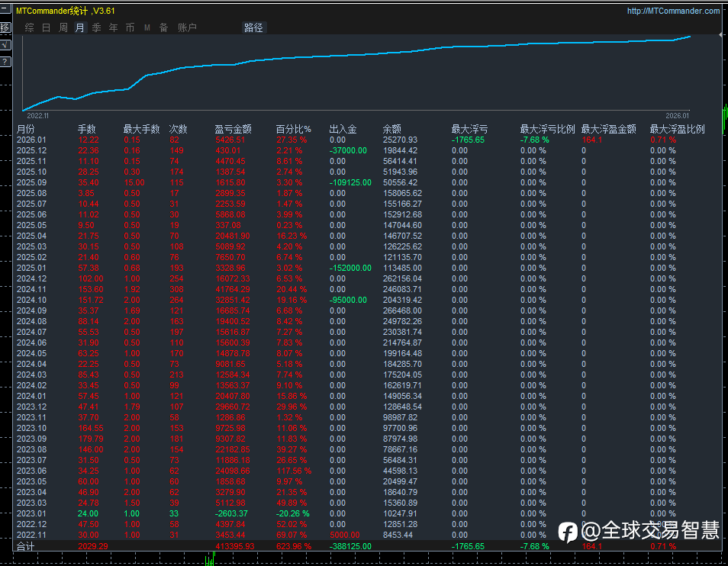Click the 余额 column header
This screenshot has height=566, width=728.
(392, 129)
